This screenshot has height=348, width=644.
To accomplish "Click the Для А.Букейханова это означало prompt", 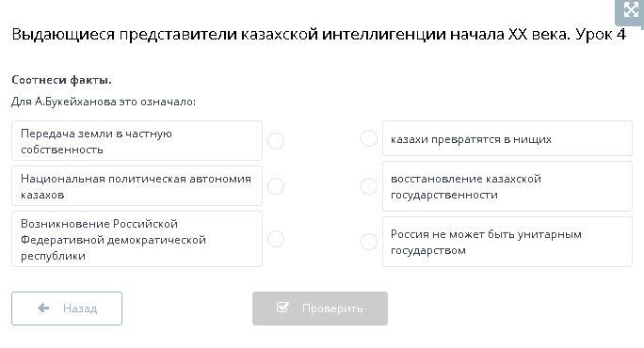I will click(x=104, y=102).
